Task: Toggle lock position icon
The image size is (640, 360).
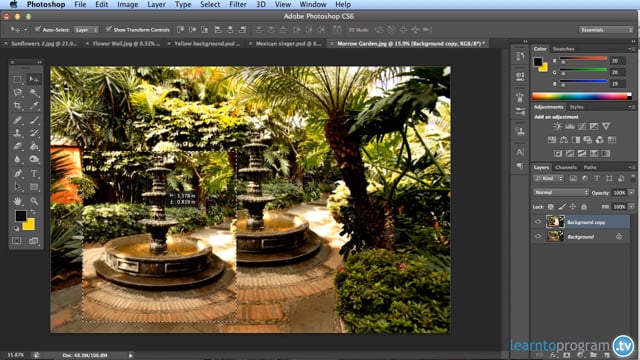Action: click(573, 207)
